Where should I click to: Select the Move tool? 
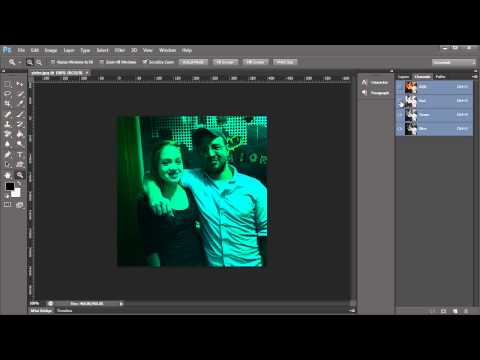pyautogui.click(x=20, y=84)
